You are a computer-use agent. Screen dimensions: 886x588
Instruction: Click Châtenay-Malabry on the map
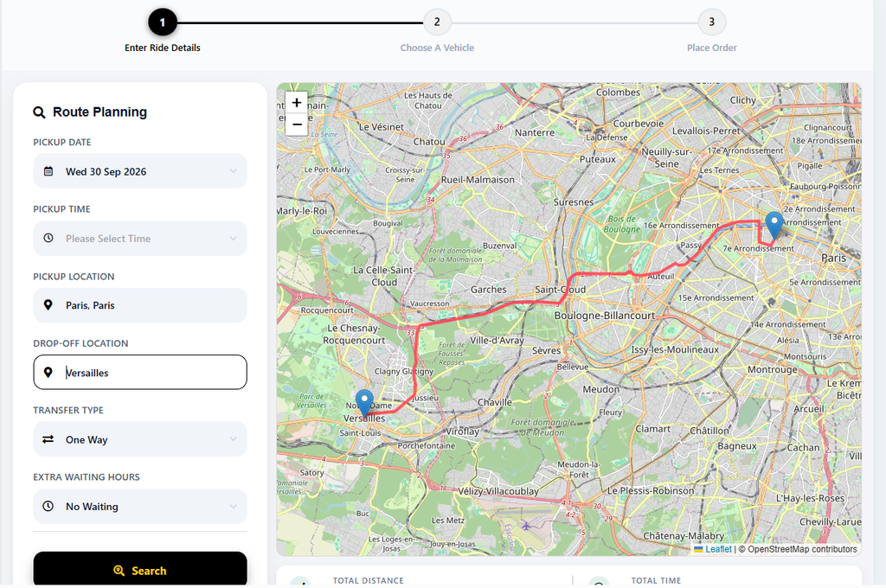pos(684,536)
